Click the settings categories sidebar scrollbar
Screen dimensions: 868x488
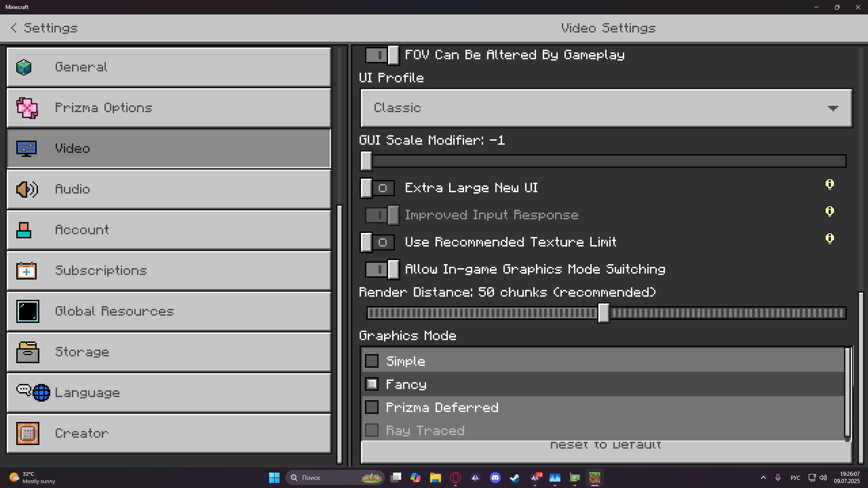point(339,334)
